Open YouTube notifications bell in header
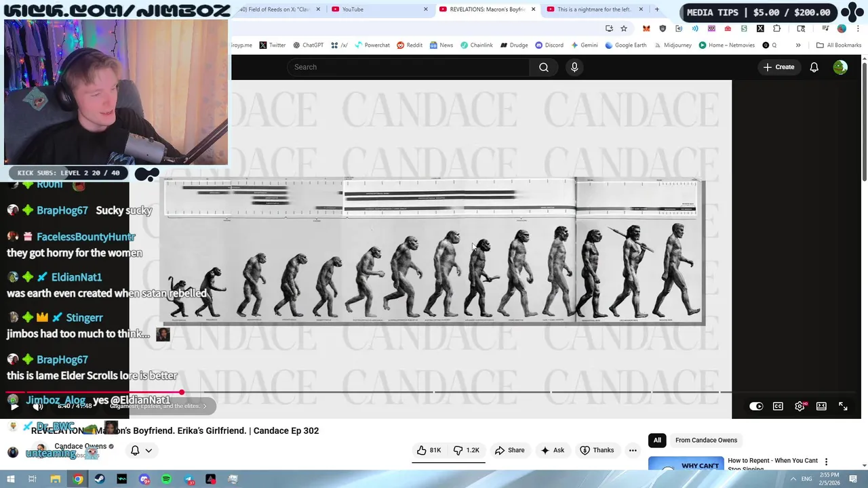This screenshot has height=488, width=868. tap(814, 67)
